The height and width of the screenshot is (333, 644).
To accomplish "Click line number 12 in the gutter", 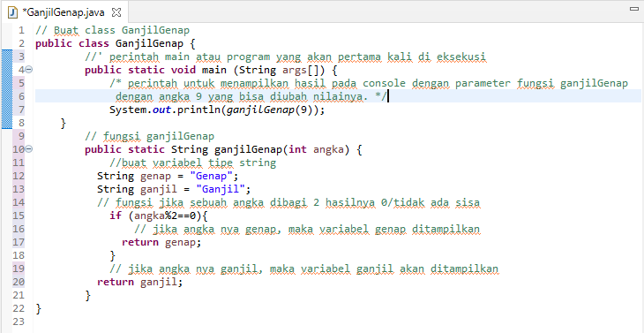I will [19, 176].
